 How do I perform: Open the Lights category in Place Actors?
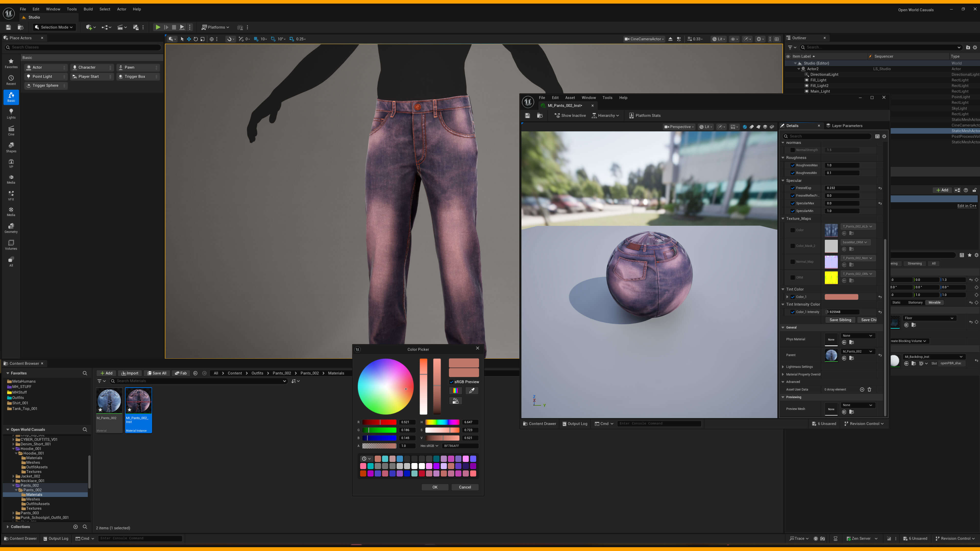click(11, 113)
